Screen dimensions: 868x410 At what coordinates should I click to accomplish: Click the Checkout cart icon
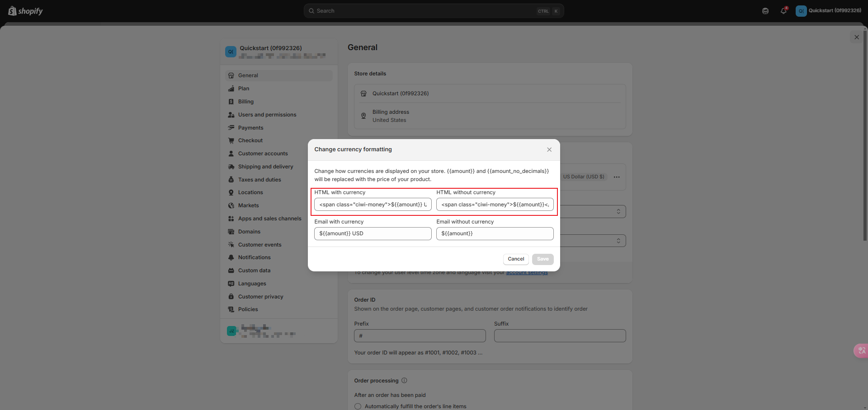tap(231, 140)
